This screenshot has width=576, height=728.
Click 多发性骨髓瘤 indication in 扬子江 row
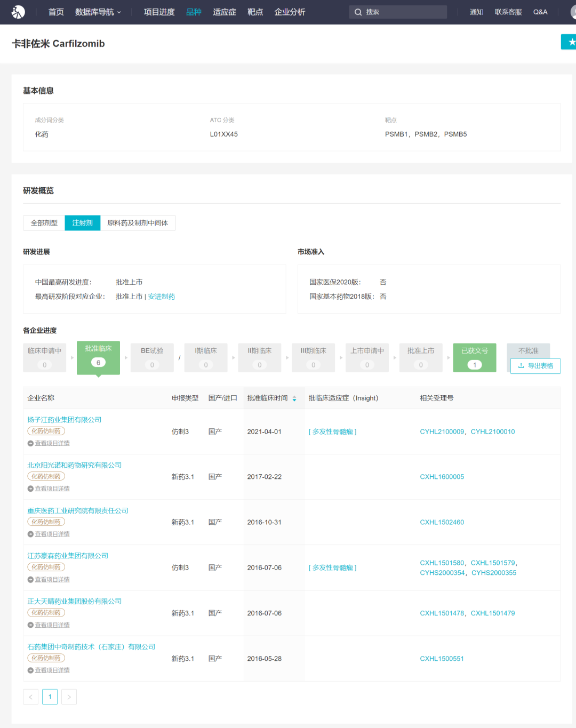tap(333, 431)
